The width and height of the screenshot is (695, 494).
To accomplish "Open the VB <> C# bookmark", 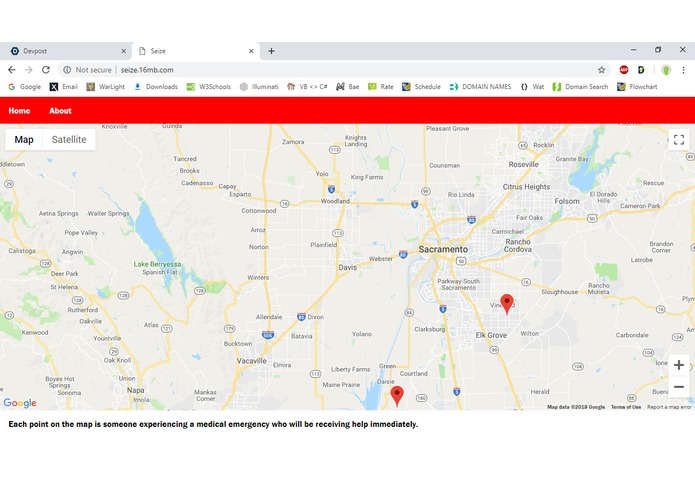I will (307, 87).
